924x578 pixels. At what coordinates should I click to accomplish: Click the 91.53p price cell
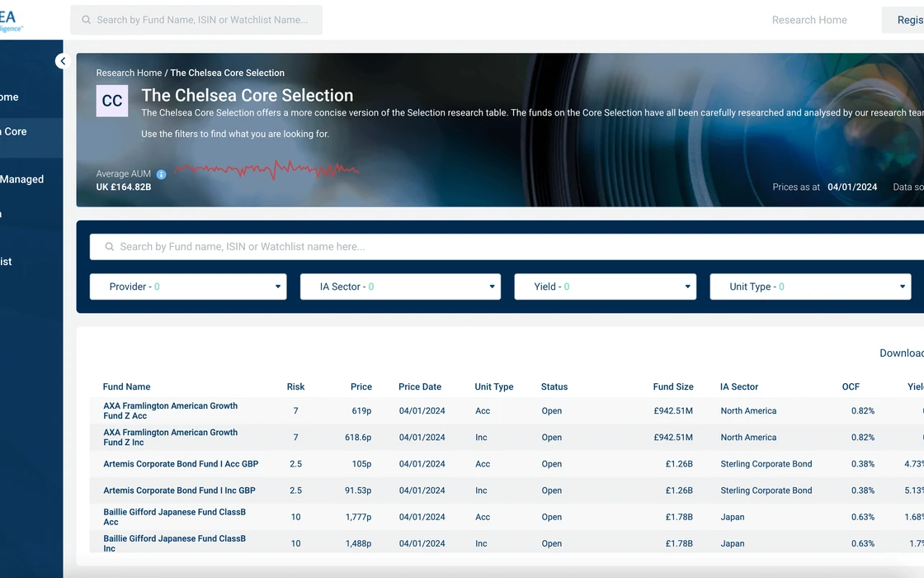(358, 490)
